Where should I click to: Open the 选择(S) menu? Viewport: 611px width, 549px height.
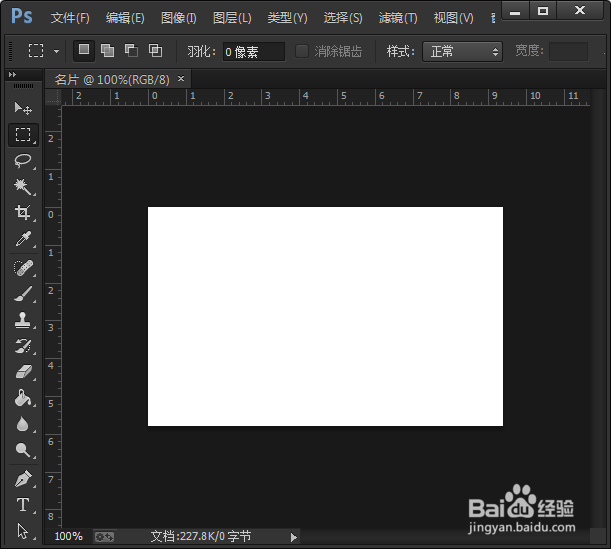click(343, 18)
